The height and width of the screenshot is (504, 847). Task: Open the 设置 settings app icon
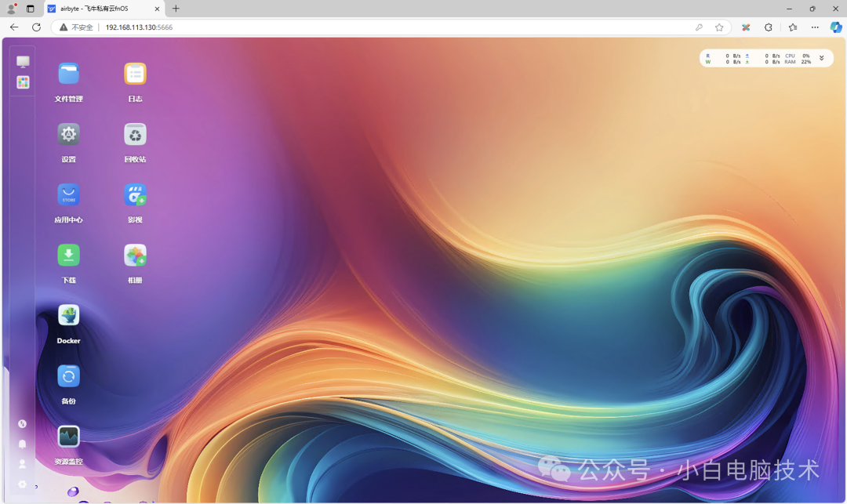point(68,134)
